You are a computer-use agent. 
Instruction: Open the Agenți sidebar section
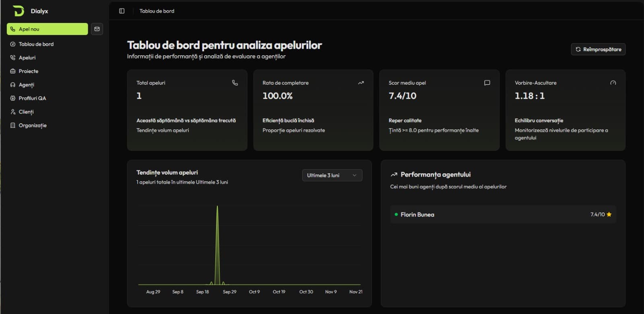point(26,85)
